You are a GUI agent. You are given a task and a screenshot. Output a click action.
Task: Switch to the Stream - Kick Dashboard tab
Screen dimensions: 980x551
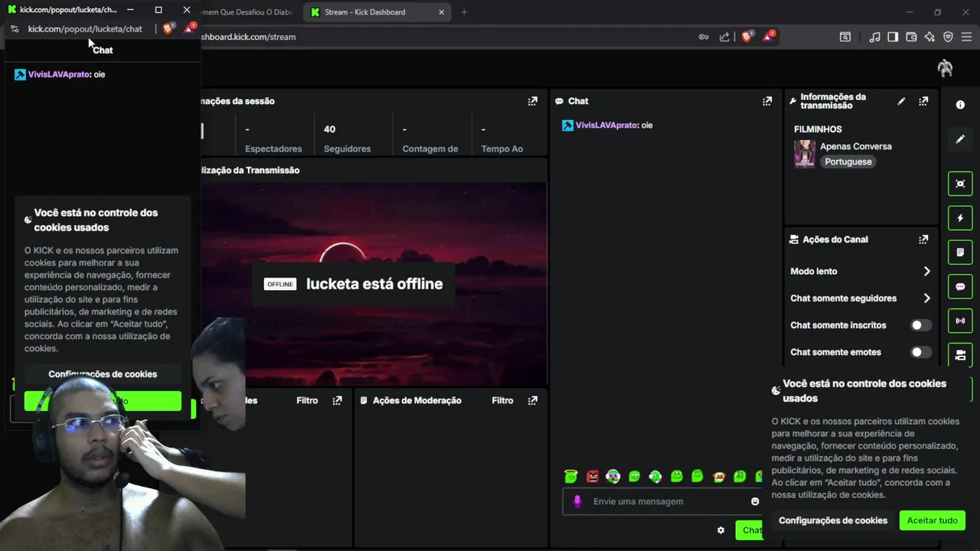coord(378,12)
